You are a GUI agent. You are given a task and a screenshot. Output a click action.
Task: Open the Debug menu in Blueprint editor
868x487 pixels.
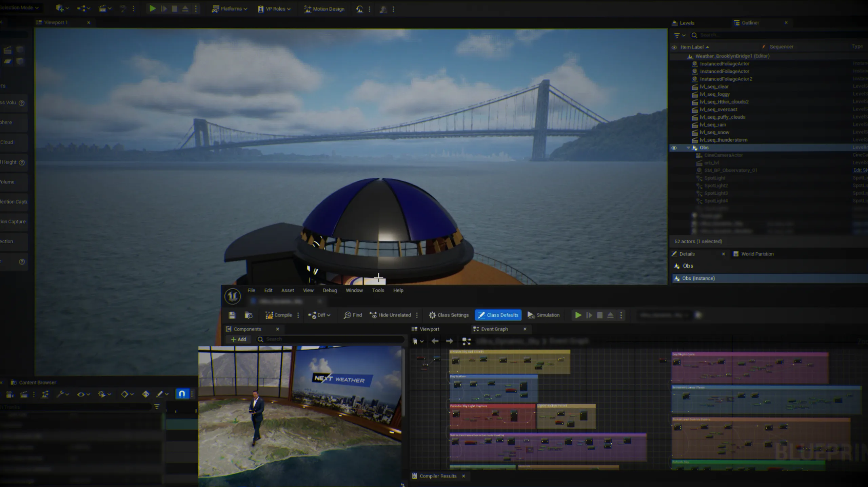(330, 290)
